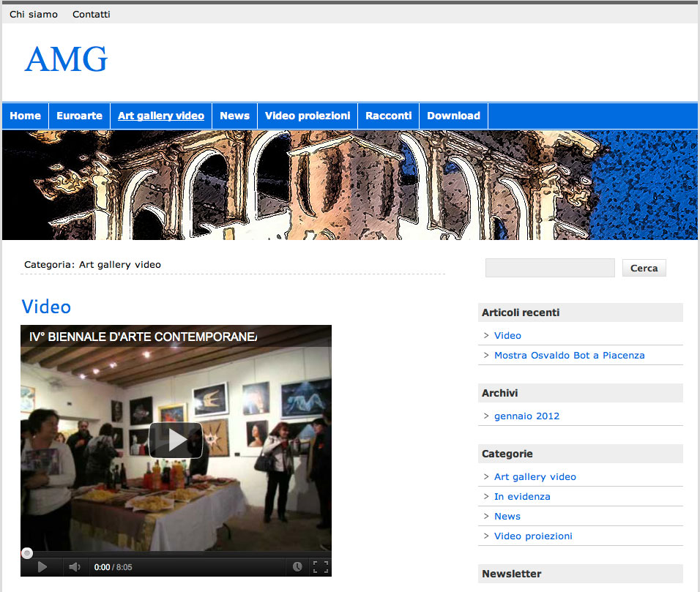Click the Cerca search button

(x=644, y=268)
